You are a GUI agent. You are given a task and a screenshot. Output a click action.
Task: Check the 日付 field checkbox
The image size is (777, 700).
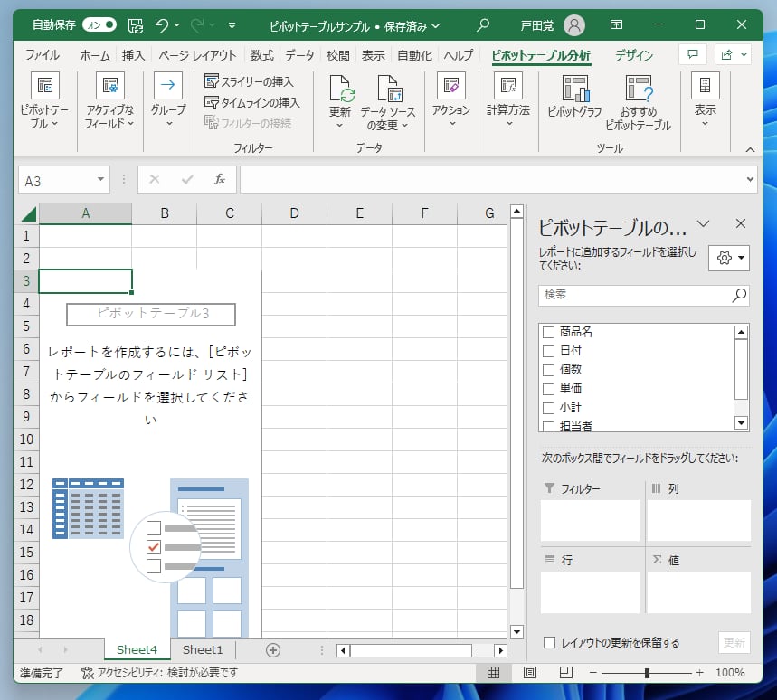pos(548,351)
